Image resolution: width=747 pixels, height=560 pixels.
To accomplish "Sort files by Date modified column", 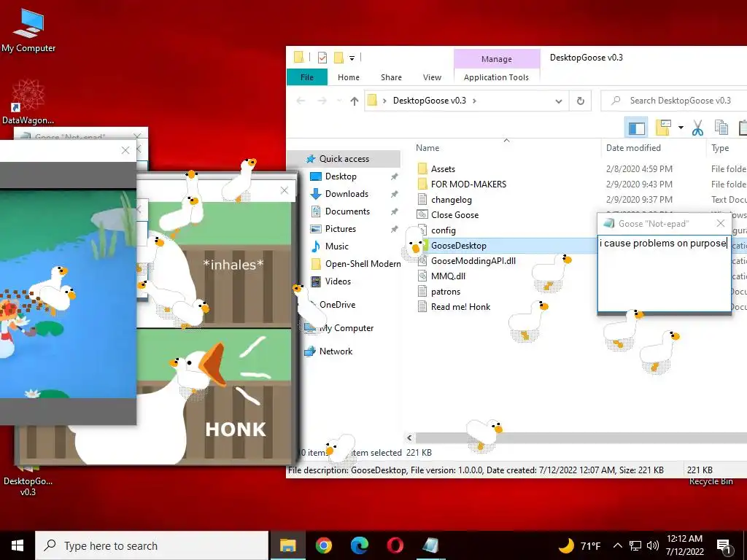I will [633, 147].
